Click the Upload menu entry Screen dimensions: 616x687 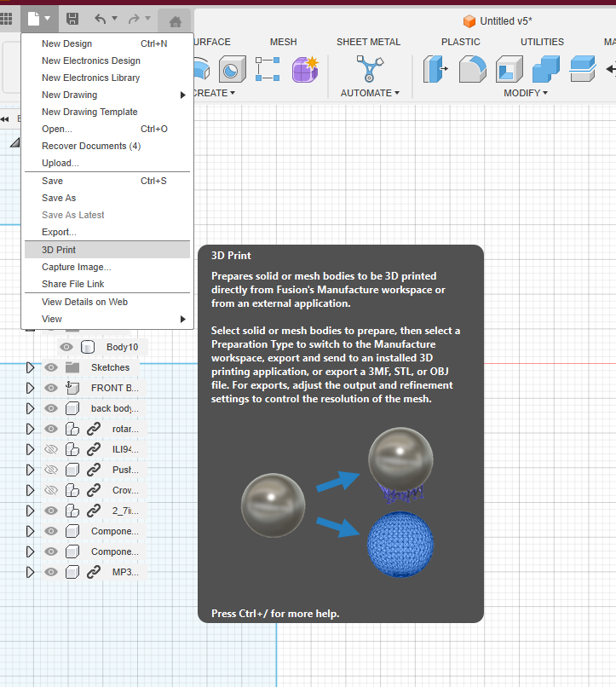coord(107,163)
